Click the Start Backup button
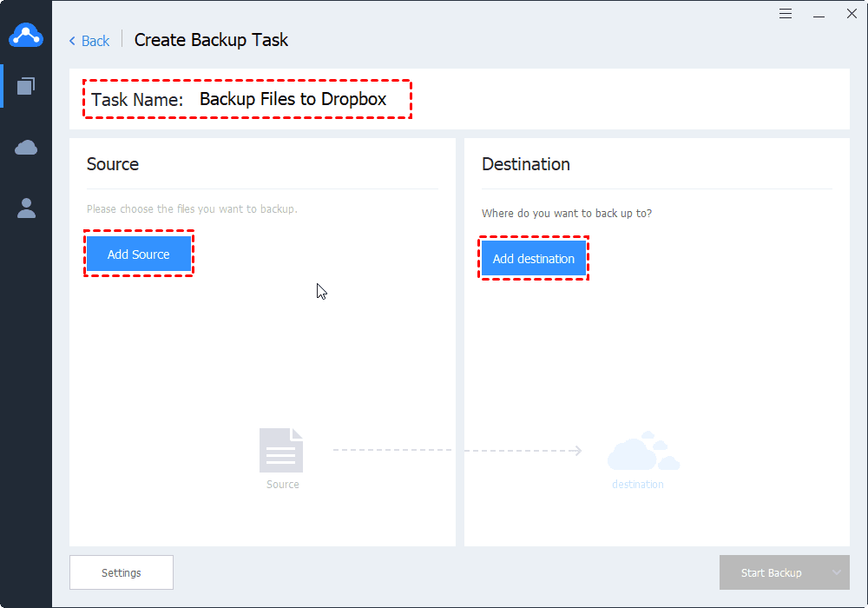The height and width of the screenshot is (608, 868). 771,572
